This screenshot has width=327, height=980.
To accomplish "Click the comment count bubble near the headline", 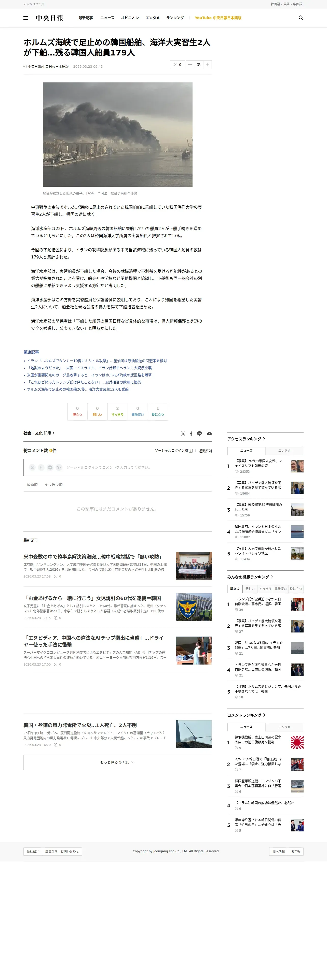I will (x=178, y=65).
